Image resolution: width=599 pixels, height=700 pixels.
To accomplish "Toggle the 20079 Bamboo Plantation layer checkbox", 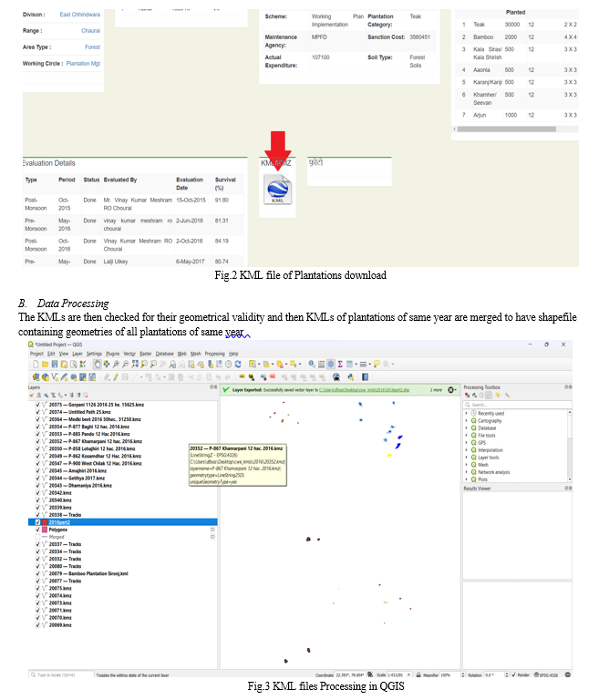I will click(37, 573).
